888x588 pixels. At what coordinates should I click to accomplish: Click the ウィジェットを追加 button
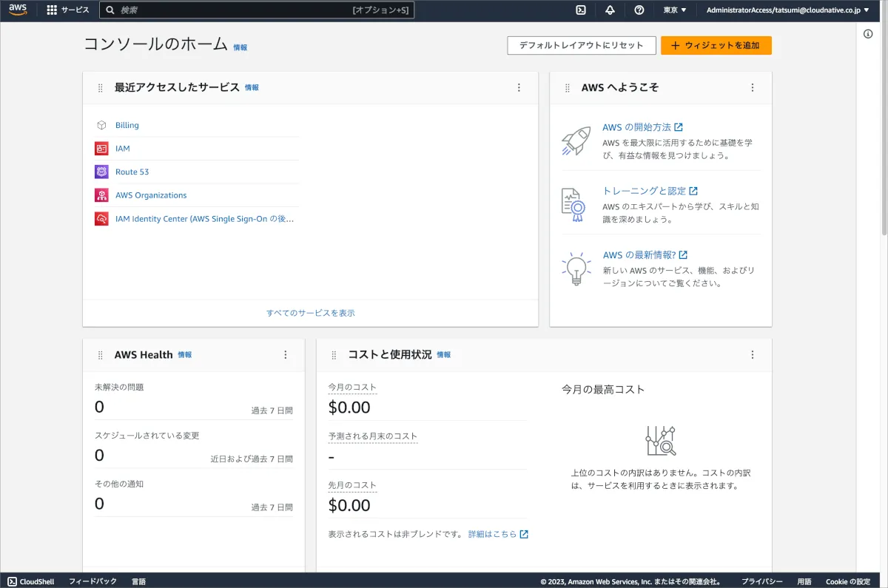(716, 46)
